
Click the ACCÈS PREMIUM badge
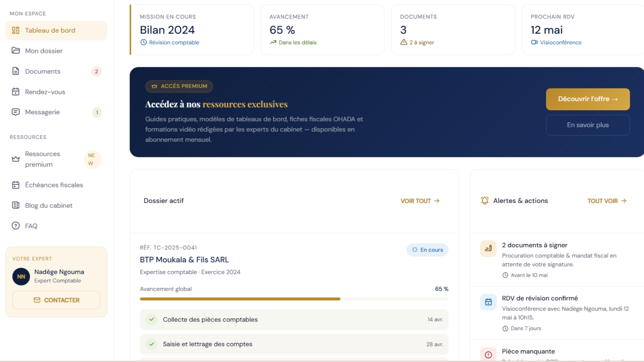click(x=179, y=86)
